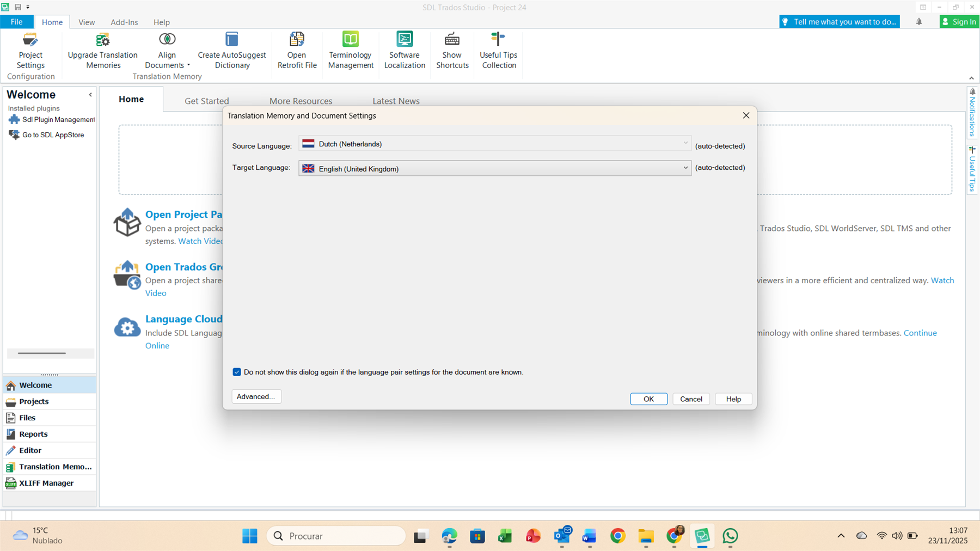Open Sdl Plugin Management

[56, 119]
